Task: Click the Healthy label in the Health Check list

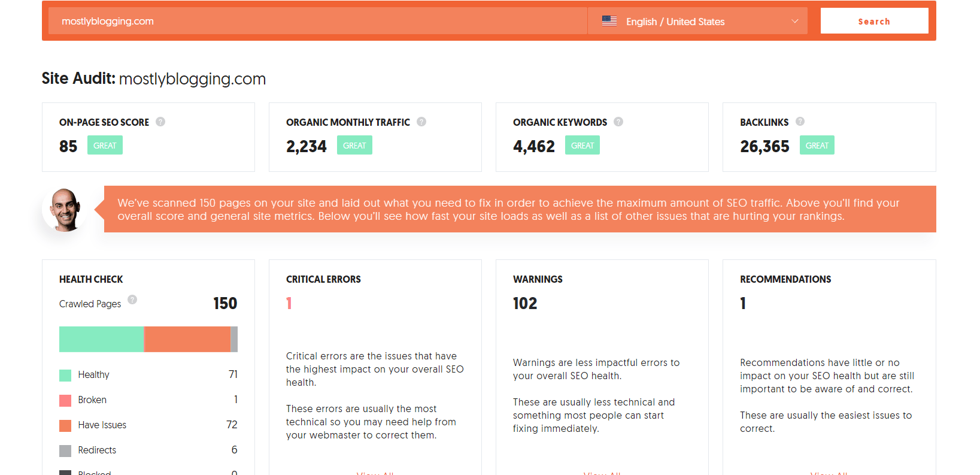Action: (93, 375)
